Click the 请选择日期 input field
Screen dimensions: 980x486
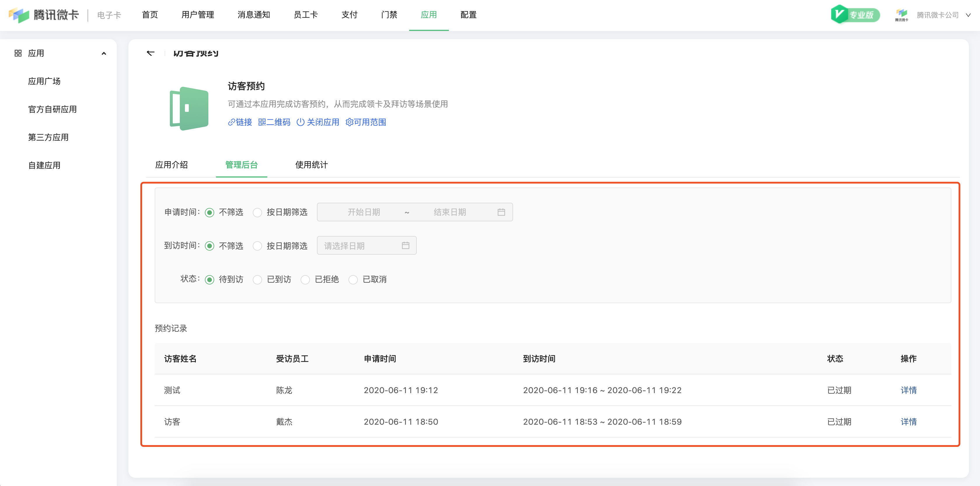pos(367,246)
